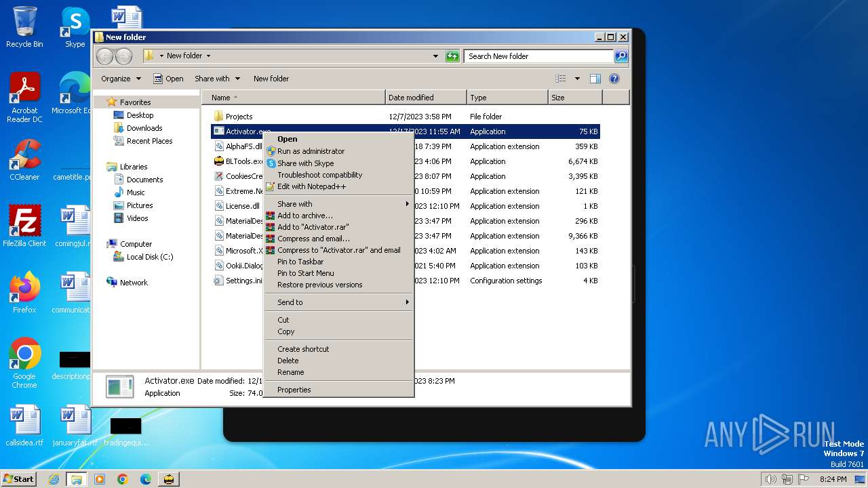This screenshot has width=868, height=488.
Task: Choose Pin to Taskbar
Action: 338,262
